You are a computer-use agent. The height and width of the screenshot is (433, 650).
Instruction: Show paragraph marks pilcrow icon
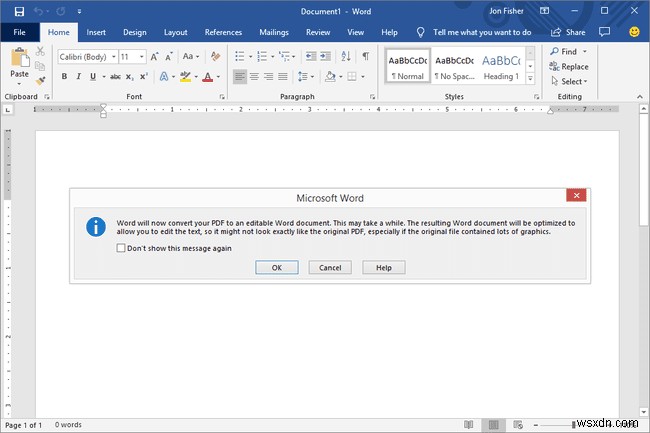pos(366,56)
